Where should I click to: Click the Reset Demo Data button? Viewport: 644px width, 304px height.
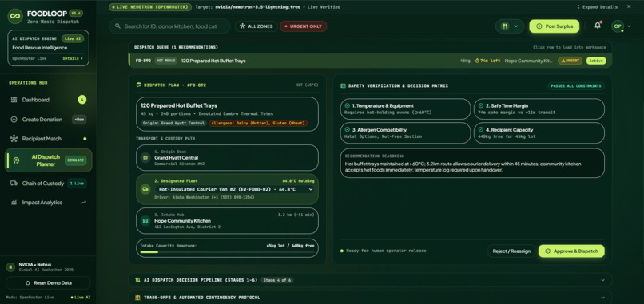pos(48,283)
